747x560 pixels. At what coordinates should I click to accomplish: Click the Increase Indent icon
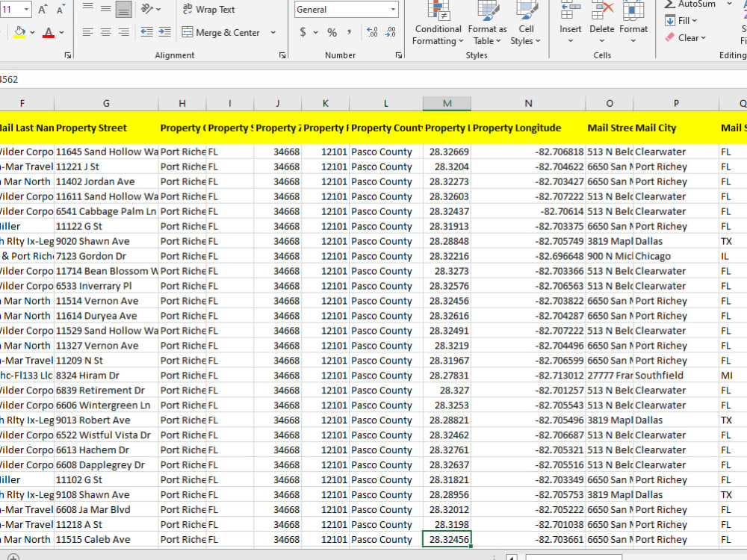click(164, 32)
